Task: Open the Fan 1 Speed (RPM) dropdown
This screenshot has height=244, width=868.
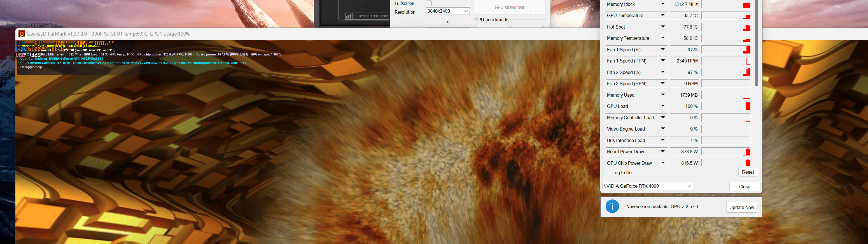Action: (x=662, y=61)
